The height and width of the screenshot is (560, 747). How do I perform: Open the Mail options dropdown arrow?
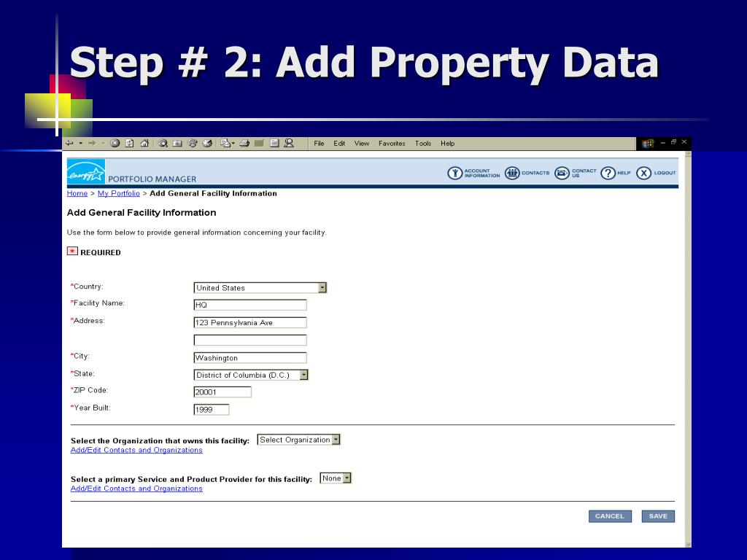pos(233,144)
